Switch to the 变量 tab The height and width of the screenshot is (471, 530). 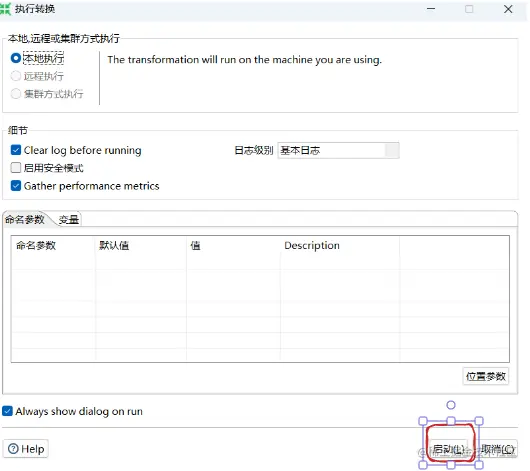tap(69, 220)
